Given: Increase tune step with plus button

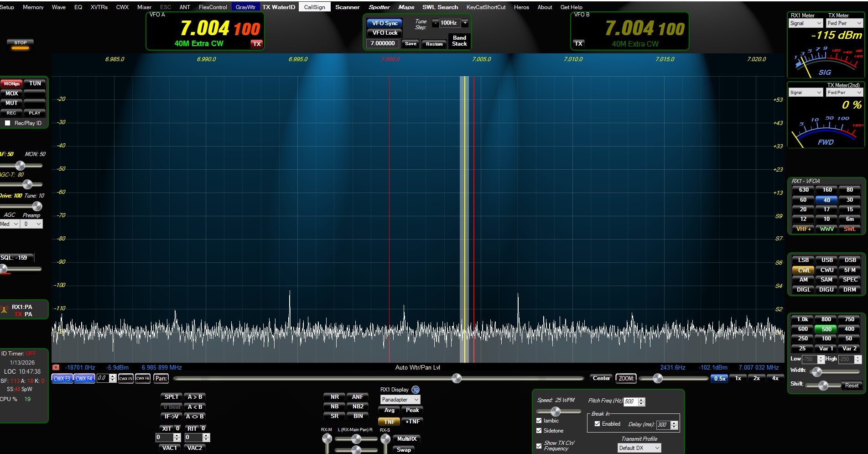Looking at the screenshot, I should [x=465, y=23].
